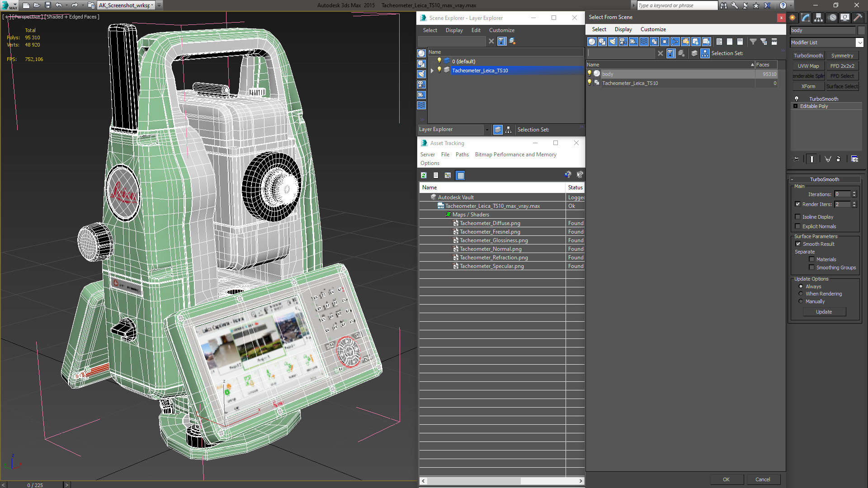Open the Modifier List dropdown
Viewport: 868px width, 488px height.
(859, 42)
